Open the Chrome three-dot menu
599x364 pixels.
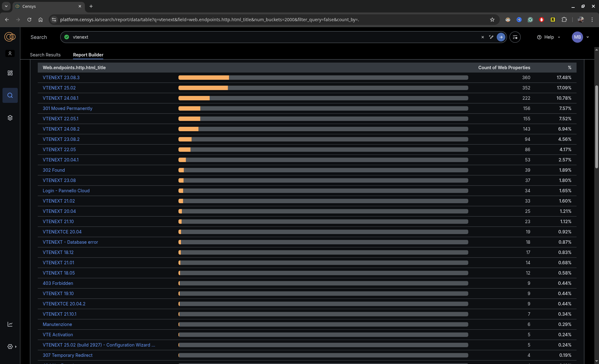coord(592,20)
